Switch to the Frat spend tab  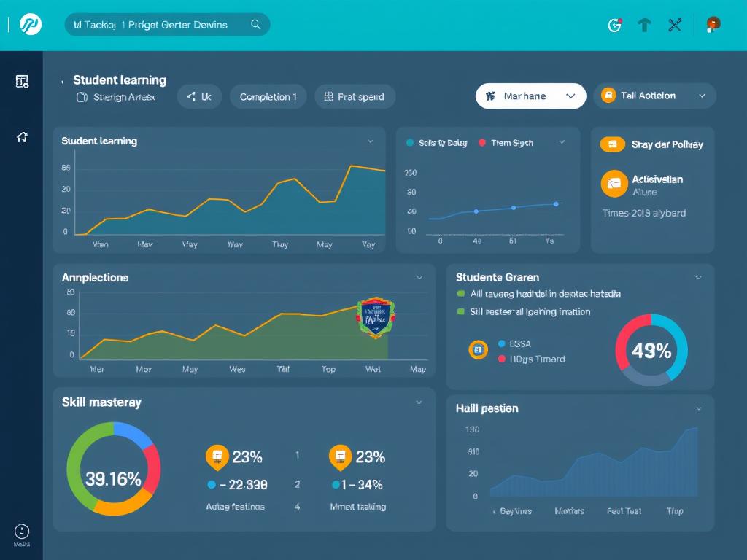tap(354, 97)
